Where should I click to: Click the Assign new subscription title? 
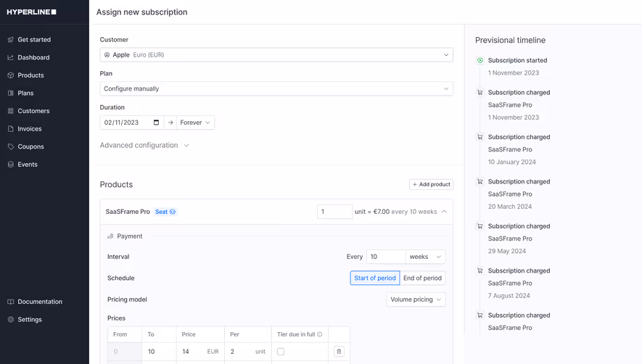click(141, 12)
